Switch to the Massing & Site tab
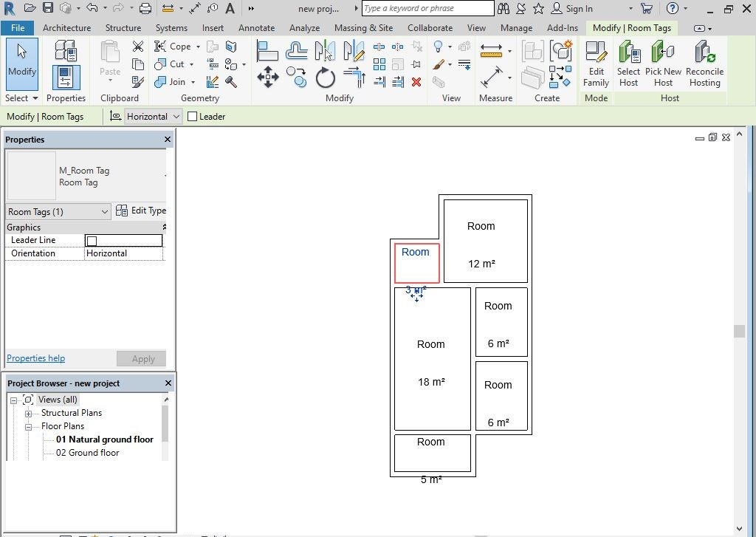Image resolution: width=756 pixels, height=537 pixels. (x=363, y=28)
